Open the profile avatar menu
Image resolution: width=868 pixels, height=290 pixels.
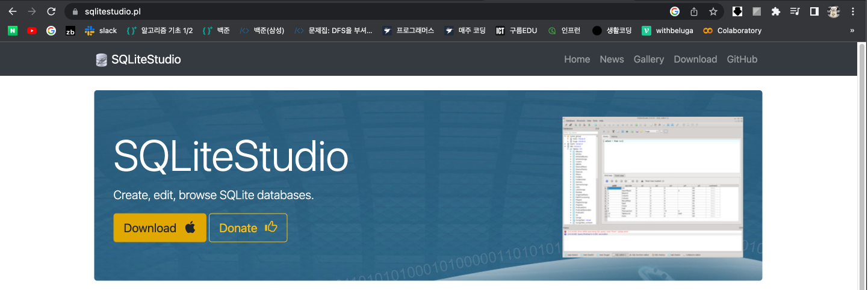834,11
